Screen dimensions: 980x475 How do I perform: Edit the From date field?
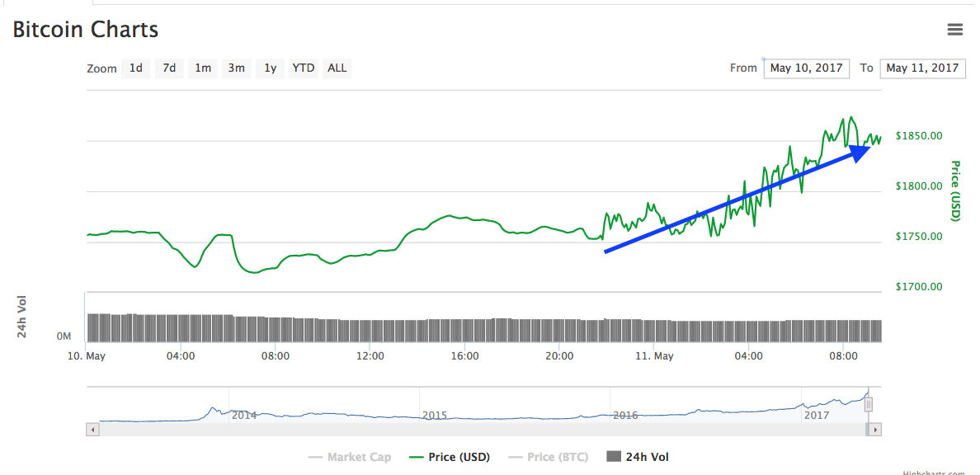[806, 68]
